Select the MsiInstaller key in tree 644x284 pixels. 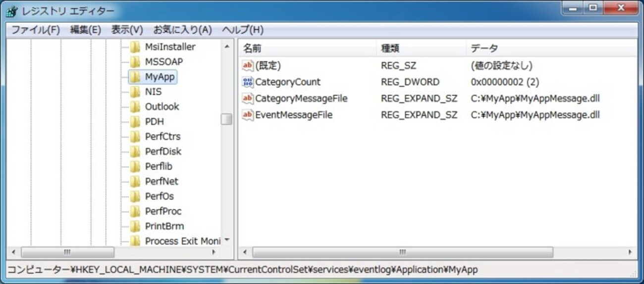[x=170, y=47]
